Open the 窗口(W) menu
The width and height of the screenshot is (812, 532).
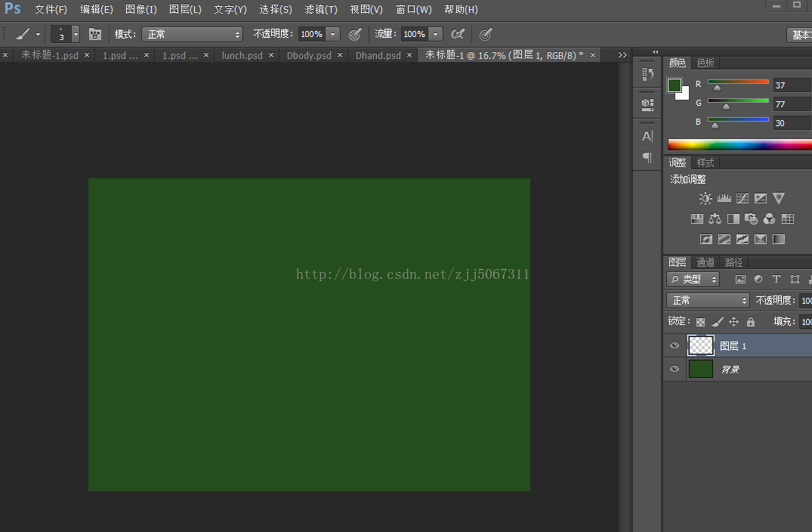point(414,9)
